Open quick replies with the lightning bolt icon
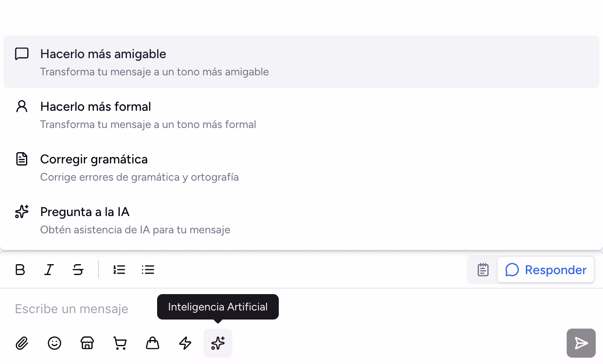Viewport: 603px width, 364px height. point(185,343)
